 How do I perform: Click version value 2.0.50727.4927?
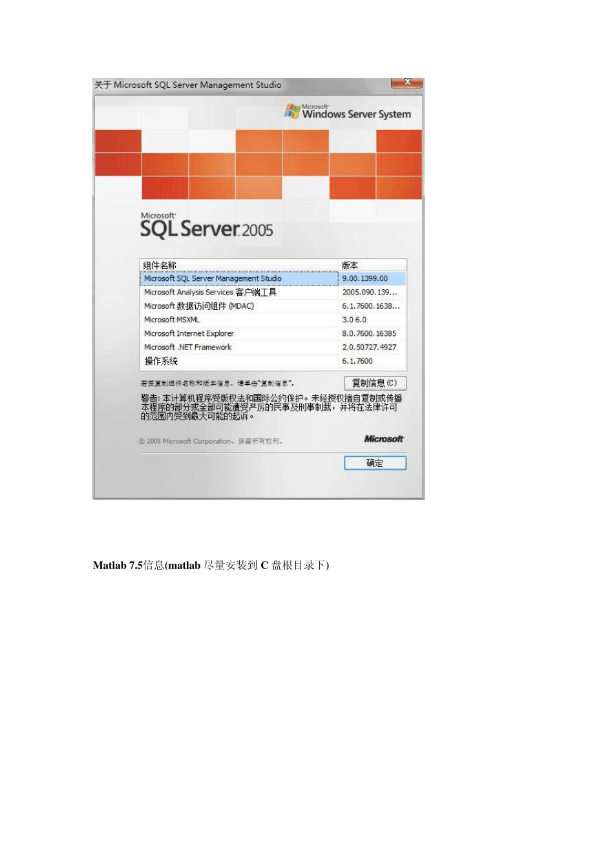pyautogui.click(x=369, y=347)
